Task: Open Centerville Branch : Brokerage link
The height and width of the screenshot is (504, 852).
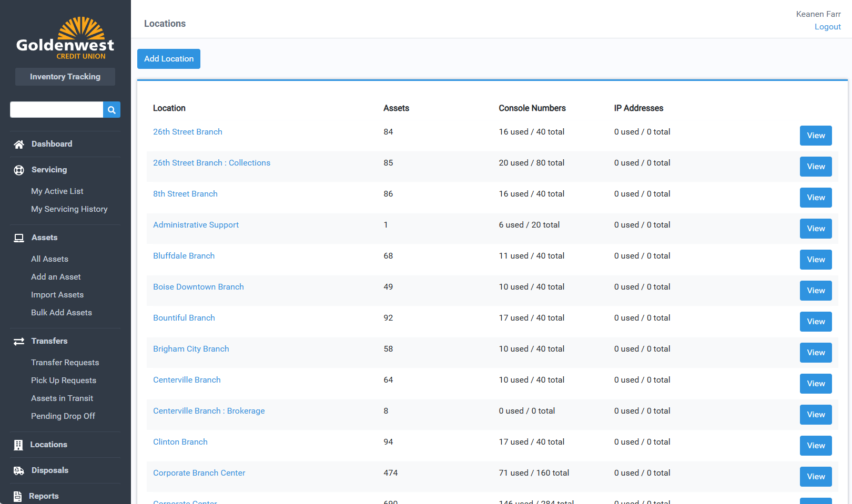Action: point(209,411)
